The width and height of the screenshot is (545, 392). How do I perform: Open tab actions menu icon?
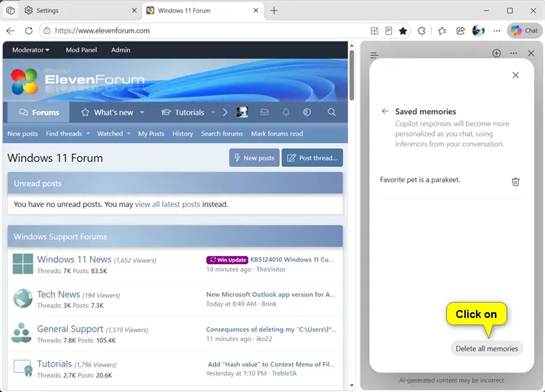[x=10, y=10]
